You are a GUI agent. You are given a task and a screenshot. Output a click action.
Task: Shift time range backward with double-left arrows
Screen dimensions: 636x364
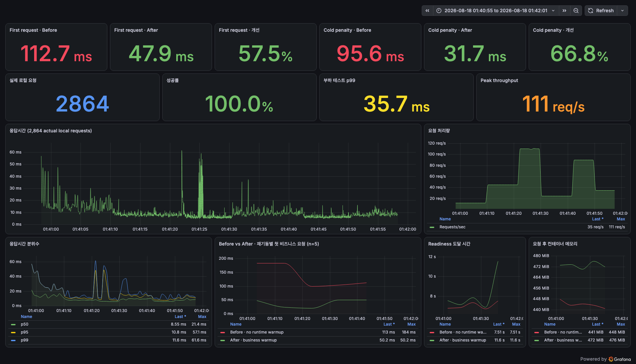[x=427, y=11]
